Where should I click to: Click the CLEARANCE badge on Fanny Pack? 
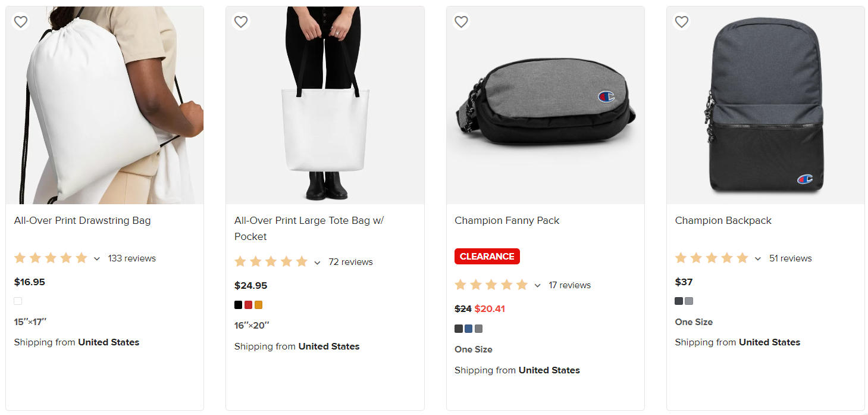click(x=487, y=256)
